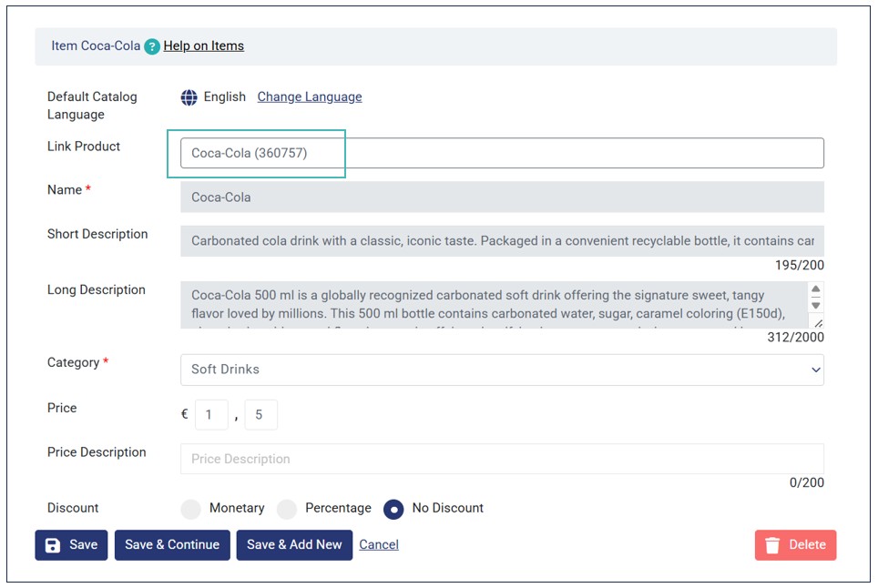Click the Category dropdown chevron arrow
878x588 pixels.
816,370
